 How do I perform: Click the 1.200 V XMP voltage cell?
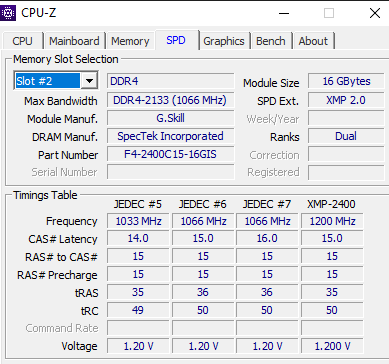click(x=332, y=346)
